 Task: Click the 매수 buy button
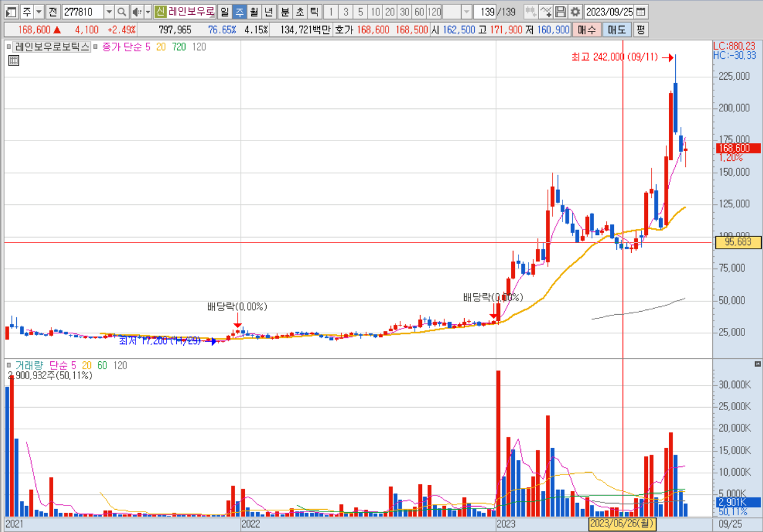coord(585,30)
